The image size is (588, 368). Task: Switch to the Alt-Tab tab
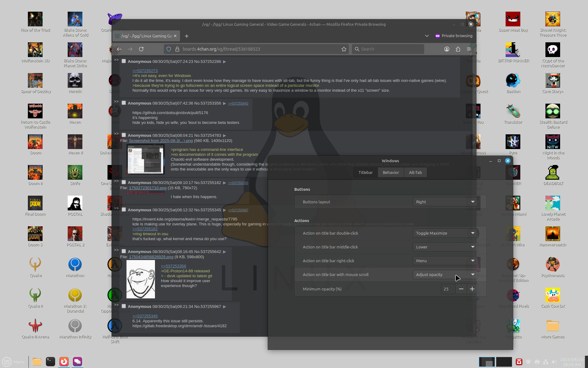coord(415,172)
